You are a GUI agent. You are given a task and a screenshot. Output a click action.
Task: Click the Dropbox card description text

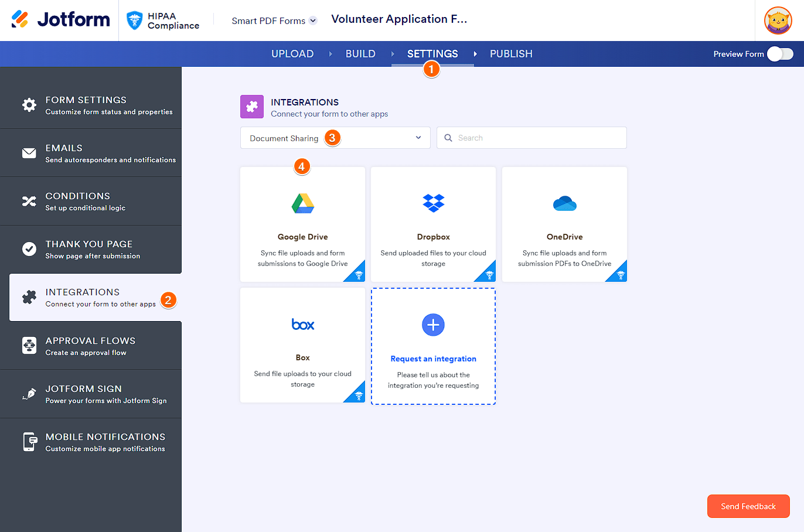coord(434,258)
